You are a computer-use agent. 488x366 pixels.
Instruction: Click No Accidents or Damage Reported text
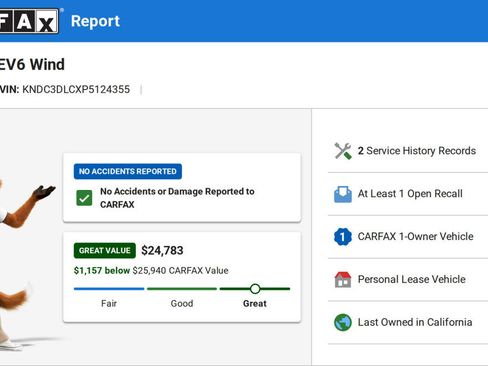click(177, 198)
